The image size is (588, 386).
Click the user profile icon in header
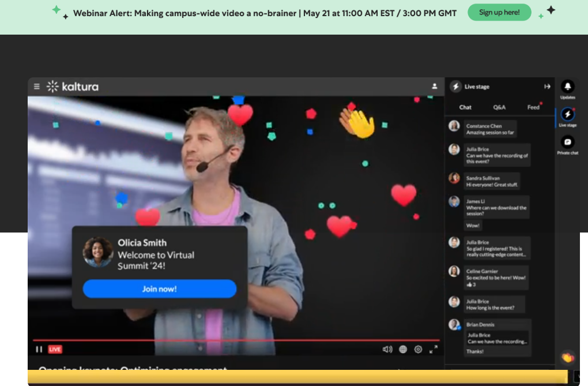tap(434, 87)
